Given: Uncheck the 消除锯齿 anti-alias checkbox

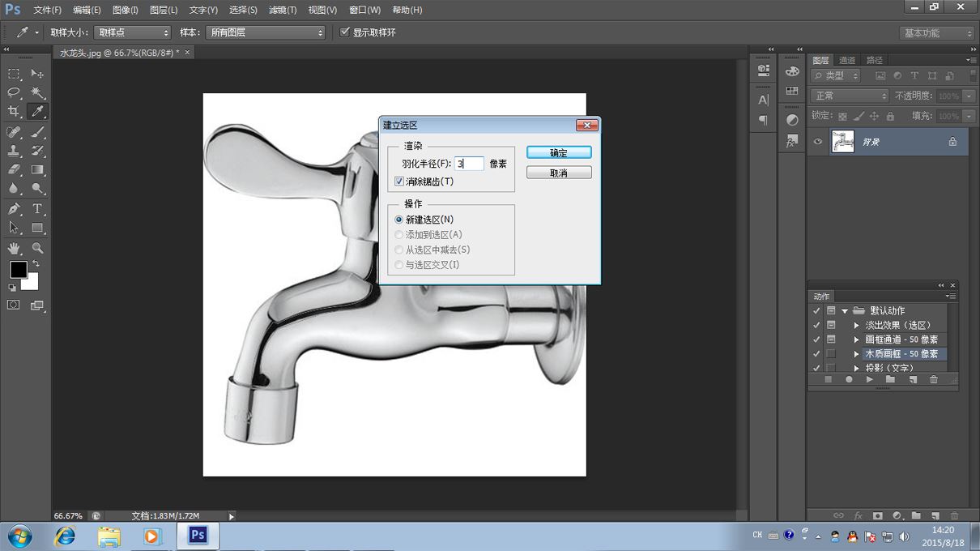Looking at the screenshot, I should click(x=399, y=182).
